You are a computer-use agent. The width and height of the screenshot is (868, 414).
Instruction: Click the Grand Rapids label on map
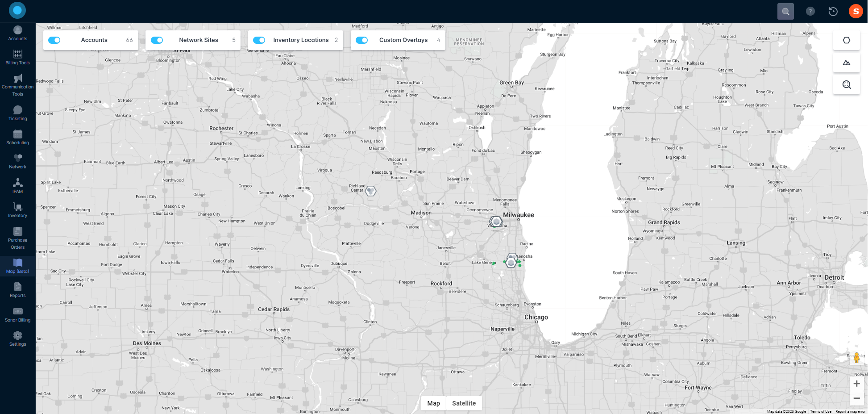664,222
